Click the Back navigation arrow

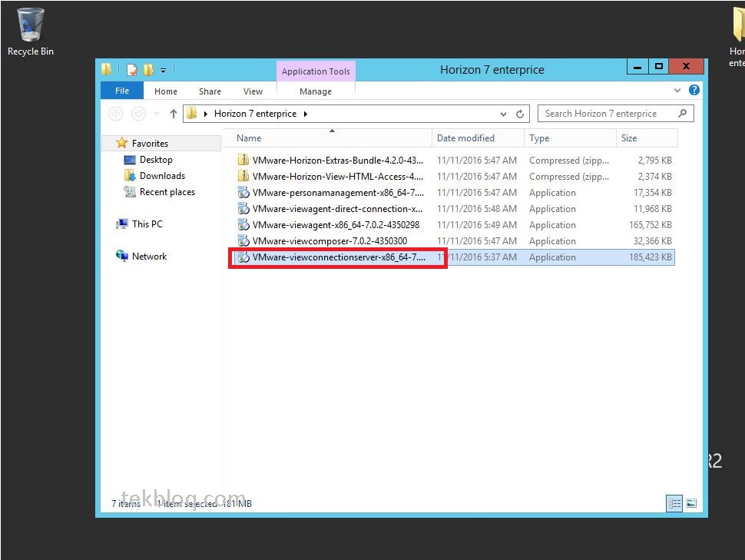click(x=115, y=114)
